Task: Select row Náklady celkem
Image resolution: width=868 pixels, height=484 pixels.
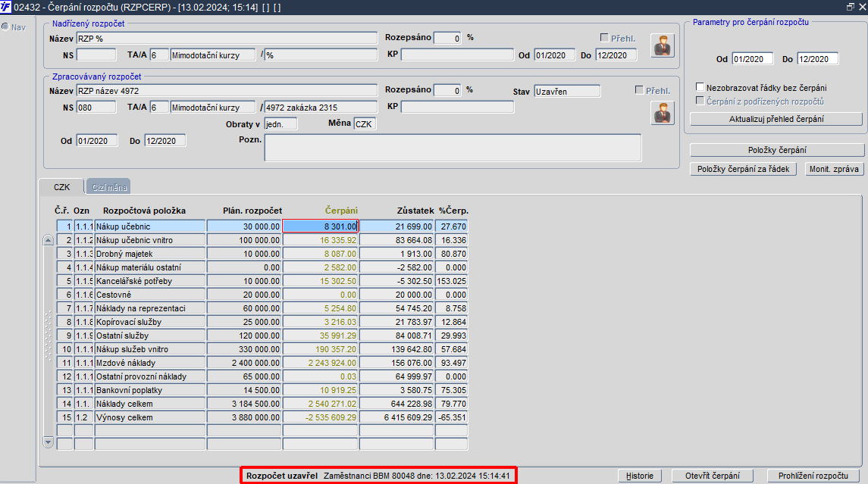Action: [x=150, y=404]
